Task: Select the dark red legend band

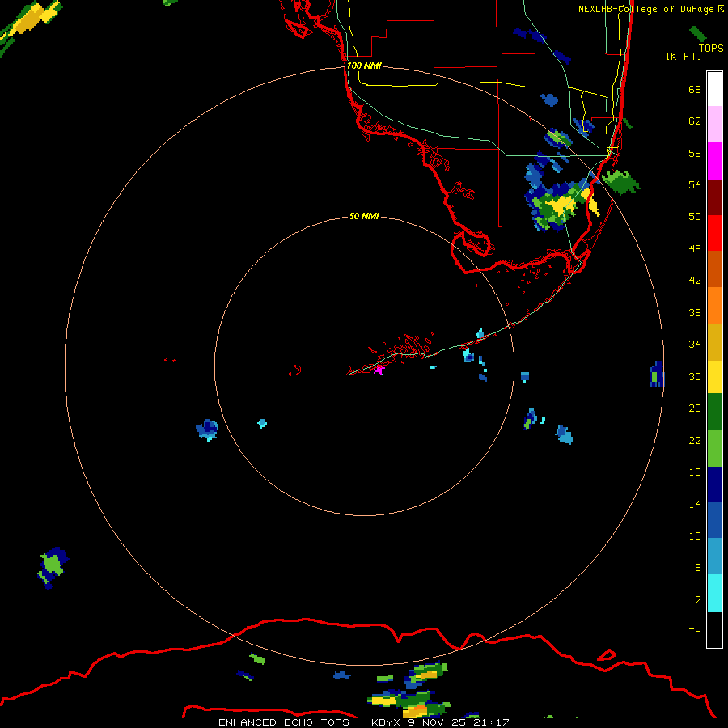Action: 714,197
